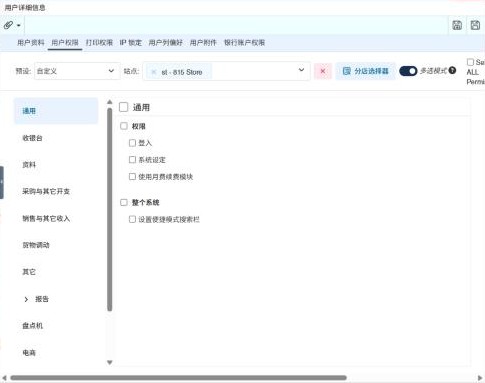Open the 预设 自定义 dropdown

click(x=77, y=71)
